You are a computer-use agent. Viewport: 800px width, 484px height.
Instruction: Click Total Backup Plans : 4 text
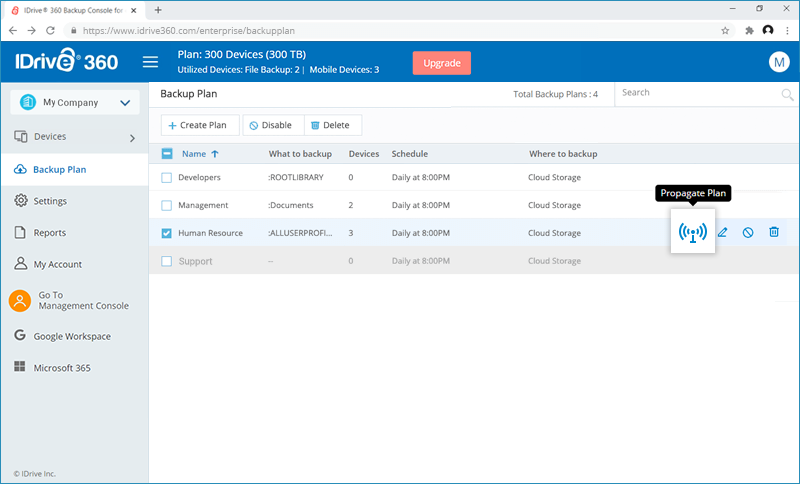click(x=556, y=94)
